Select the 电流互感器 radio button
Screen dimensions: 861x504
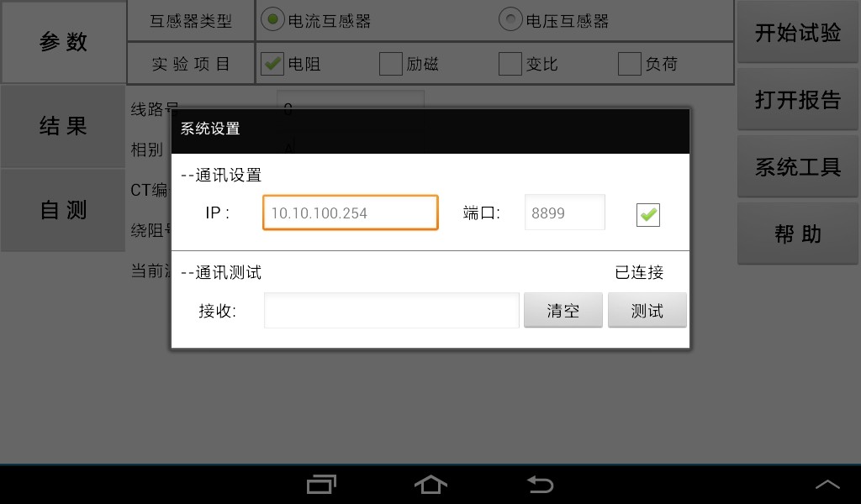coord(272,19)
